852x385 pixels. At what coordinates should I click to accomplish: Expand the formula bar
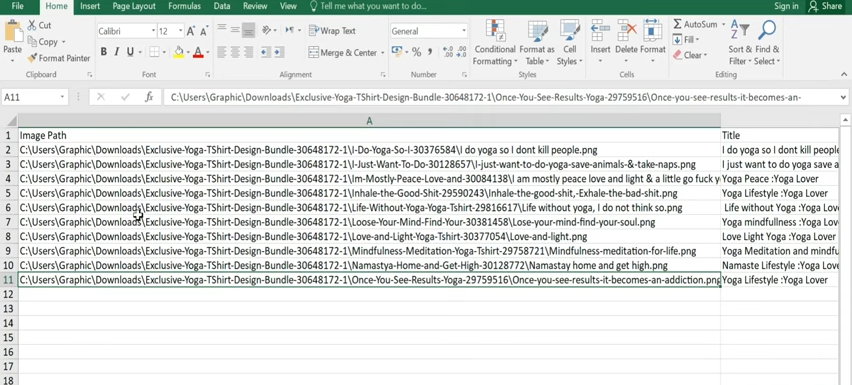click(843, 97)
